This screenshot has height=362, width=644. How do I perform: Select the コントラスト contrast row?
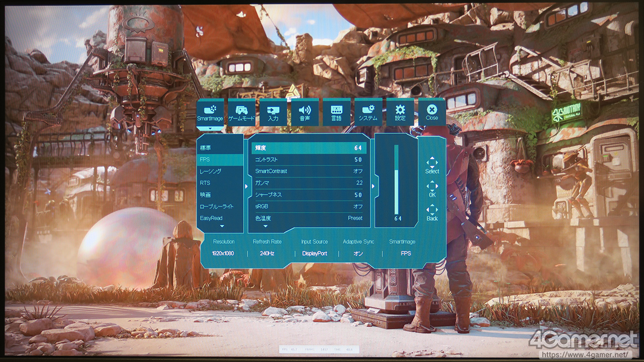coord(309,159)
